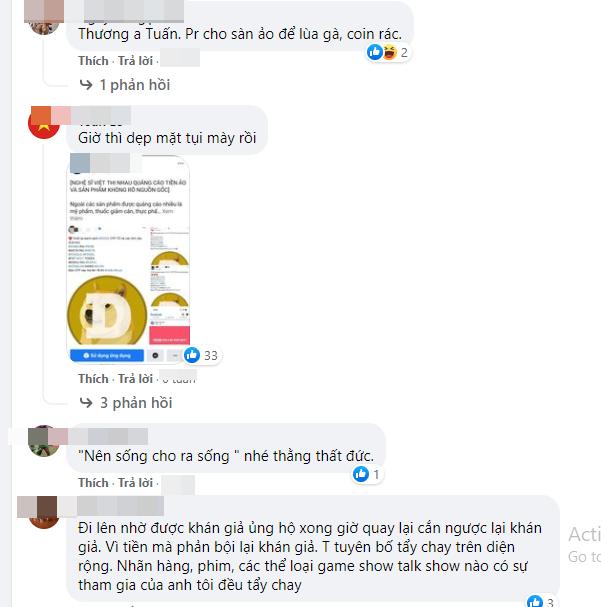The height and width of the screenshot is (607, 601).
Task: Open the Dogecoin screenshot image attachment
Action: (128, 259)
